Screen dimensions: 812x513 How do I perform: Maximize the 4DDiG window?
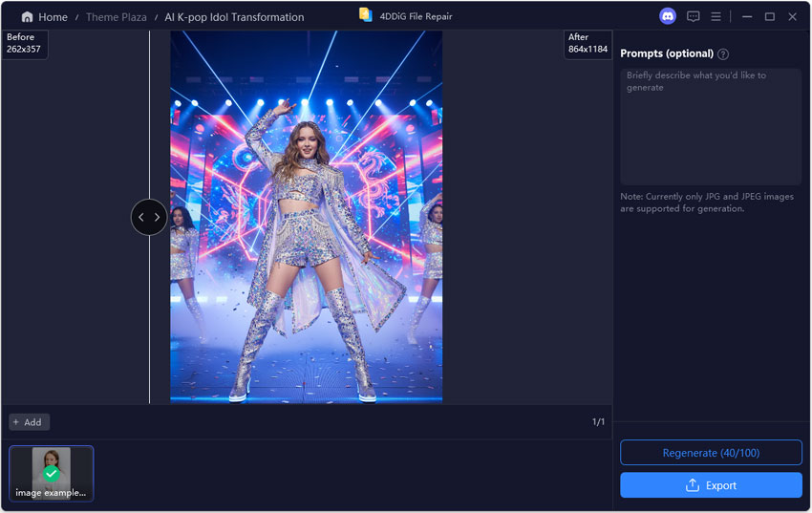tap(770, 16)
